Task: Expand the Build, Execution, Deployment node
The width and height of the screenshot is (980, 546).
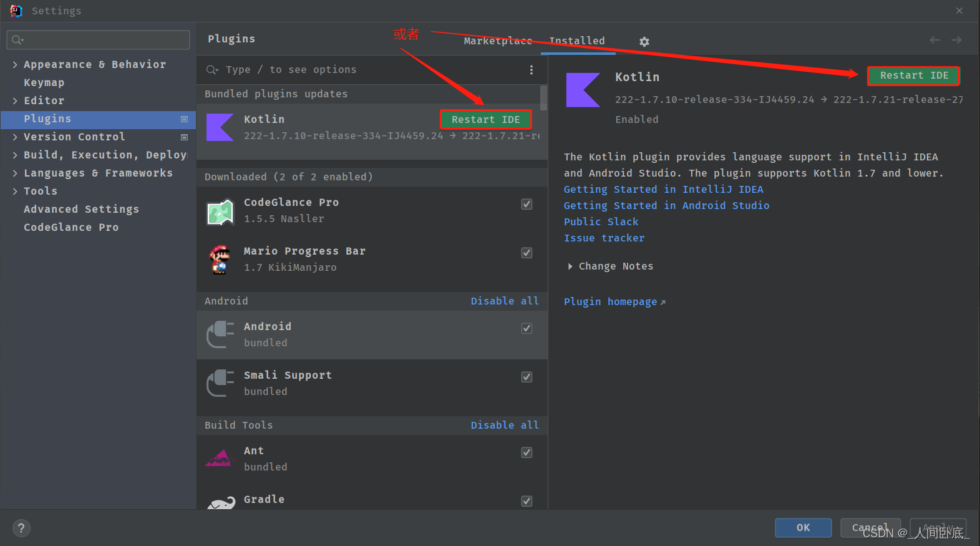Action: pos(15,155)
